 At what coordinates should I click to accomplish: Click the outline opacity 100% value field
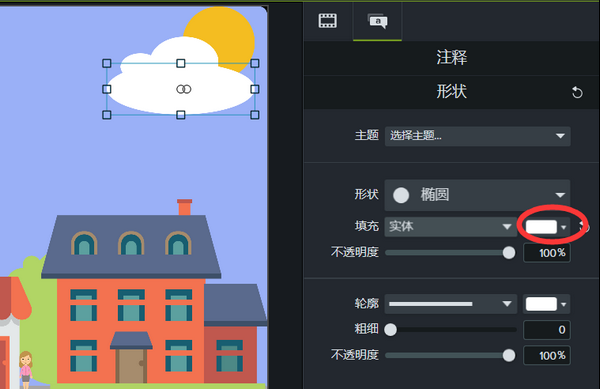tap(547, 355)
